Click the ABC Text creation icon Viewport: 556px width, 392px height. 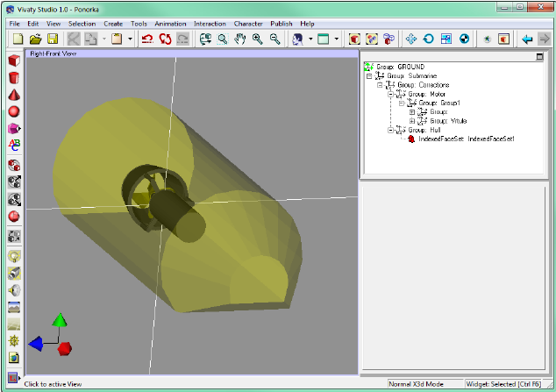(14, 145)
